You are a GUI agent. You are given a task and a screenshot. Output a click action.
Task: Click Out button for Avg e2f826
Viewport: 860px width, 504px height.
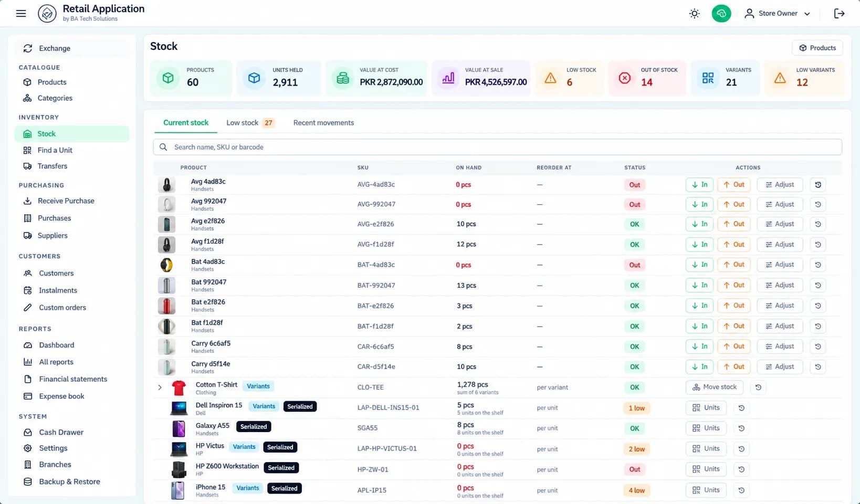tap(734, 224)
